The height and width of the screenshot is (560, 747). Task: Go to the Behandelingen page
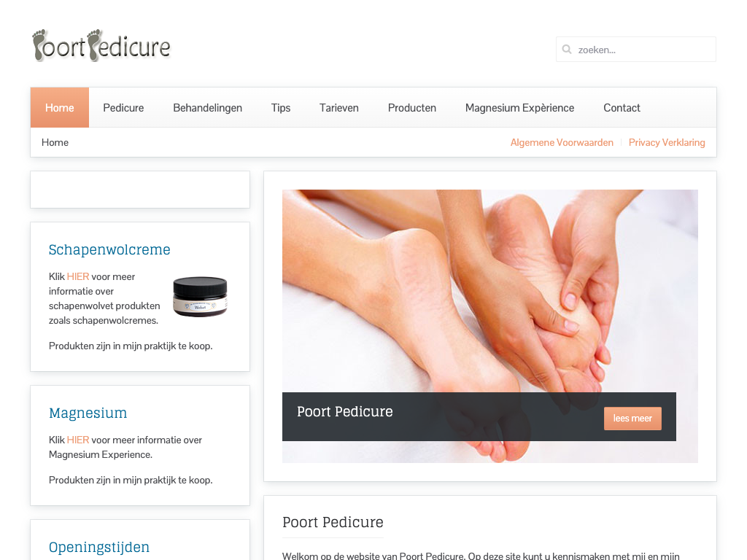[208, 108]
